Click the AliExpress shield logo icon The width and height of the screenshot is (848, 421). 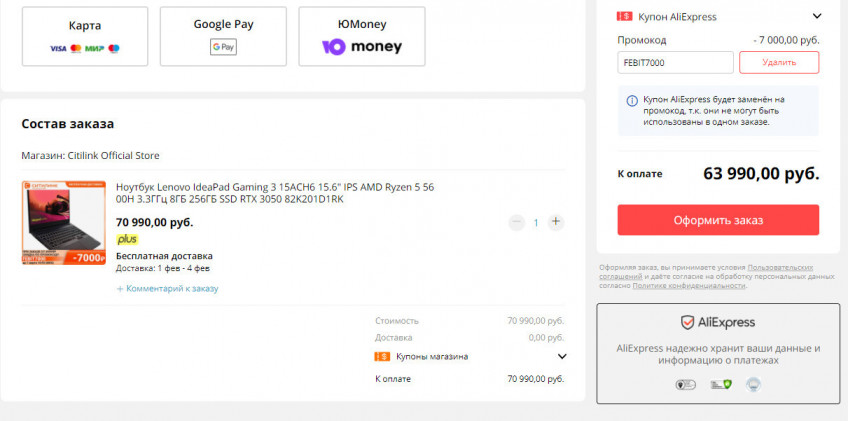687,322
